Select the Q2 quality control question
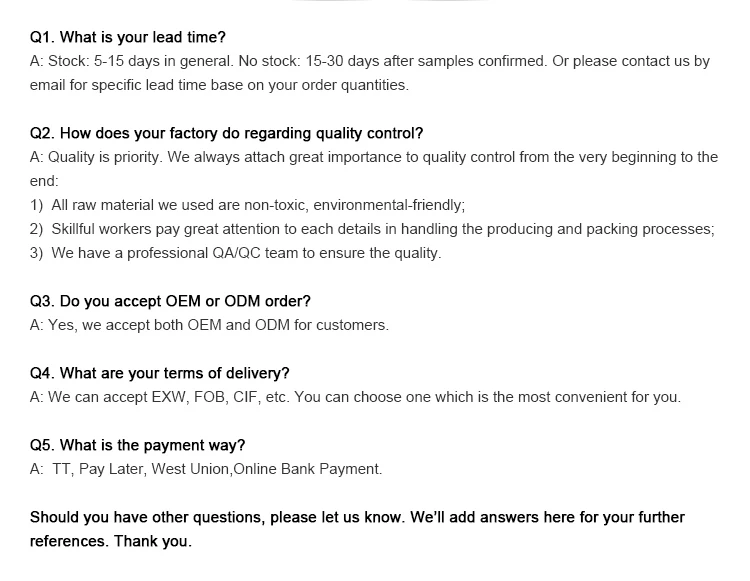The height and width of the screenshot is (581, 750). 226,133
